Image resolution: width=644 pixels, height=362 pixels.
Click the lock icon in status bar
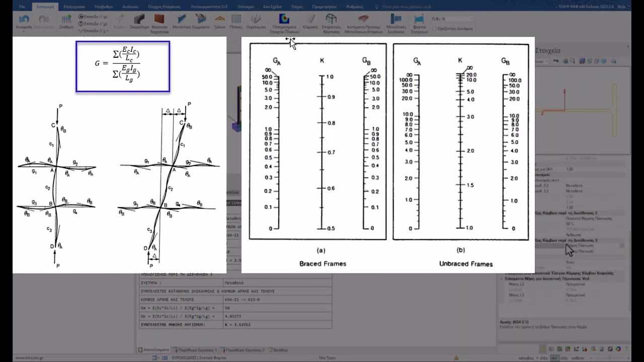click(456, 358)
